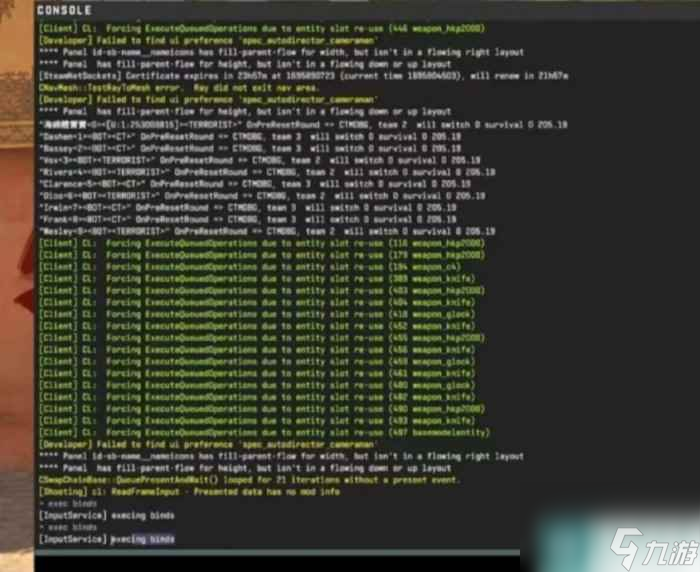Select the Wesley bot OnPreResetRound line

point(267,231)
